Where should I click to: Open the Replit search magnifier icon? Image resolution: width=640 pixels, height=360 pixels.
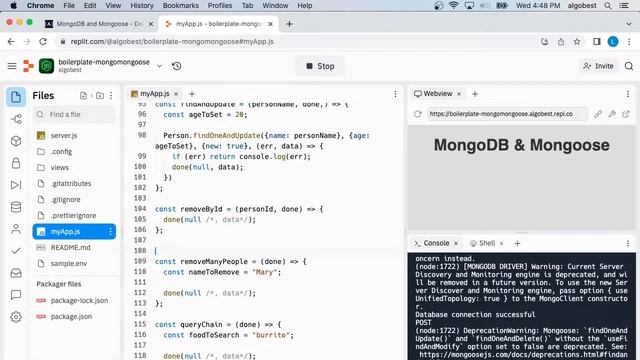(x=629, y=66)
